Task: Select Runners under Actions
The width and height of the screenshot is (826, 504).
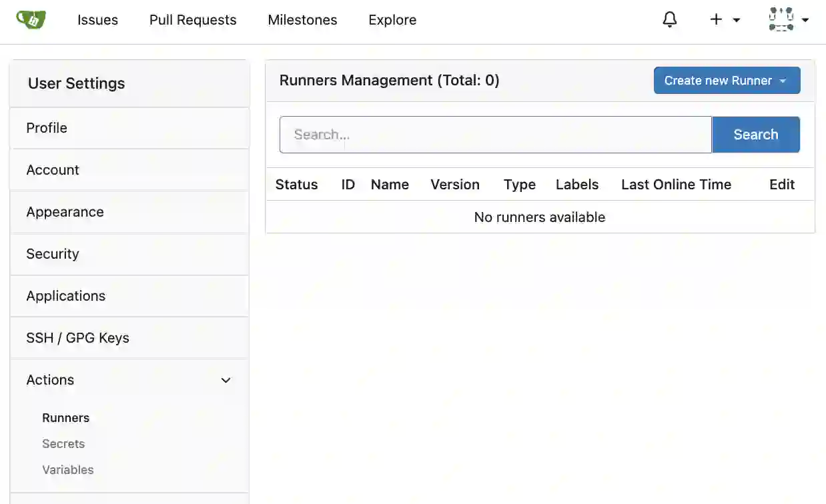Action: click(65, 418)
